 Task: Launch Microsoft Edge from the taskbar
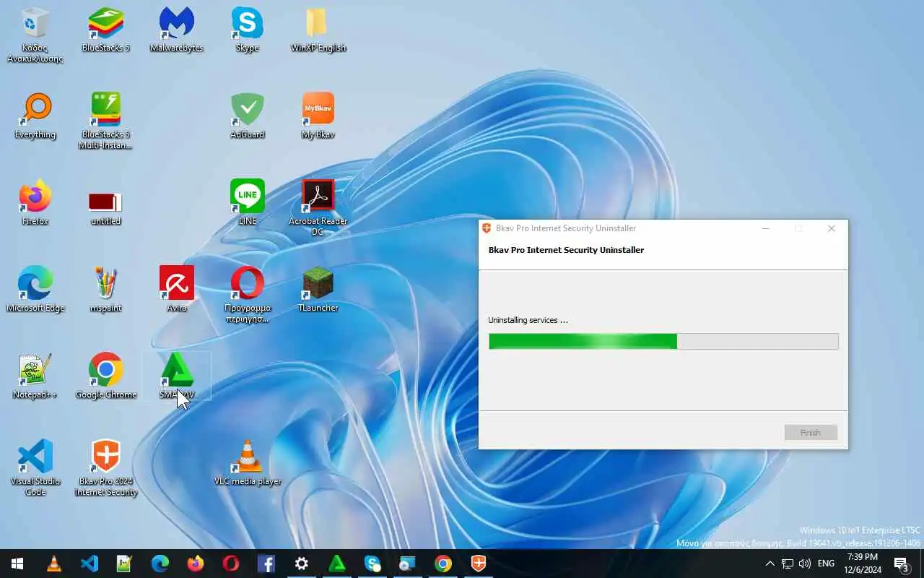[160, 564]
